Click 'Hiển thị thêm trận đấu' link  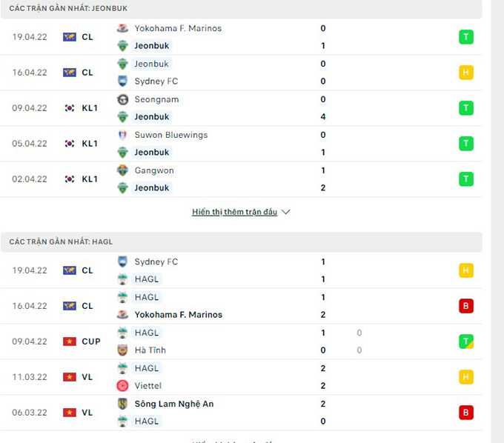[234, 212]
